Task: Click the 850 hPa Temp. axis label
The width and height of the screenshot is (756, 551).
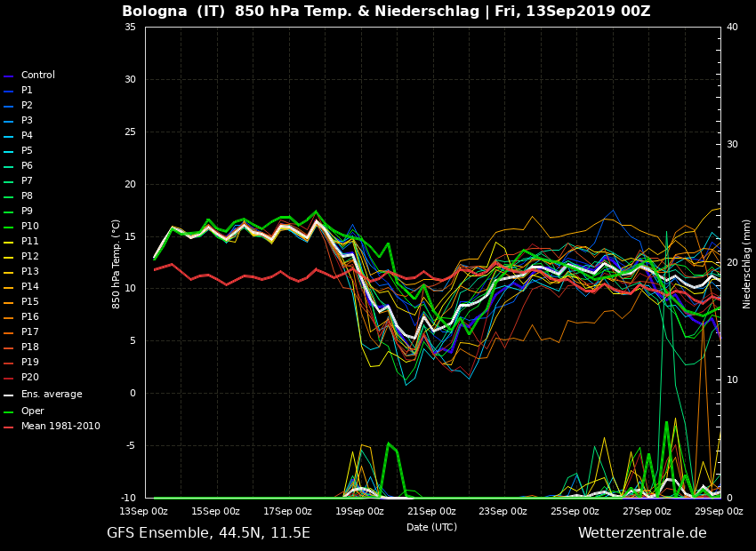Action: coord(117,264)
